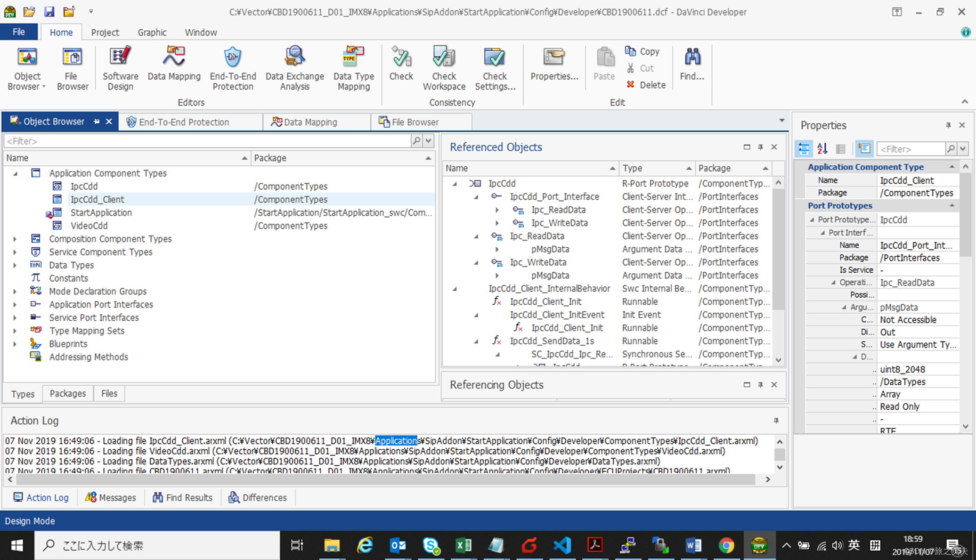Pin the Referenced Objects panel
Image resolution: width=976 pixels, height=560 pixels.
760,147
